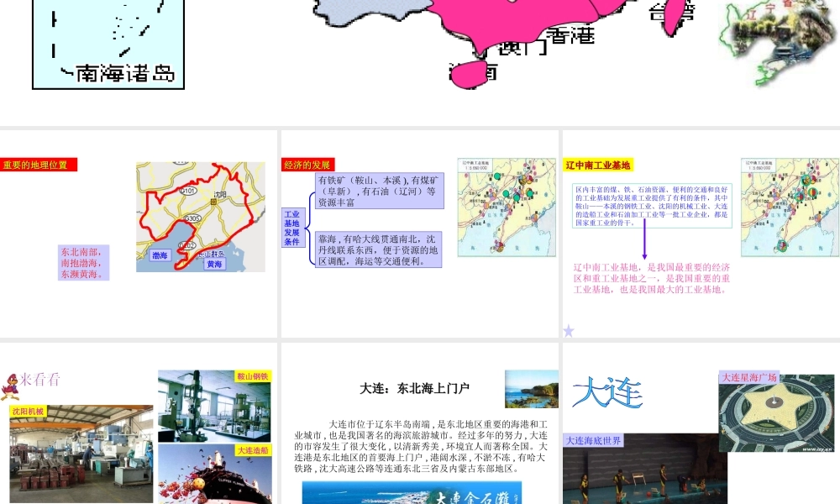Click the 大连造船 photo label
Image resolution: width=840 pixels, height=504 pixels.
tap(253, 450)
